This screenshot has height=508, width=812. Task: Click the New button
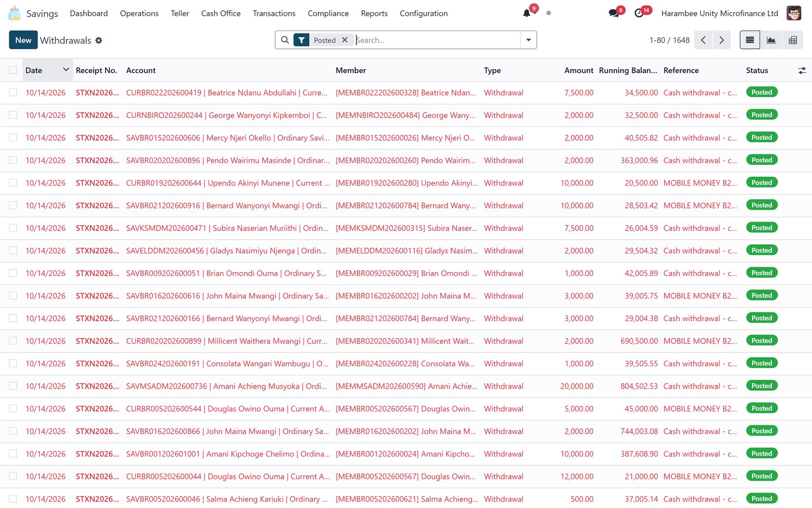(23, 40)
